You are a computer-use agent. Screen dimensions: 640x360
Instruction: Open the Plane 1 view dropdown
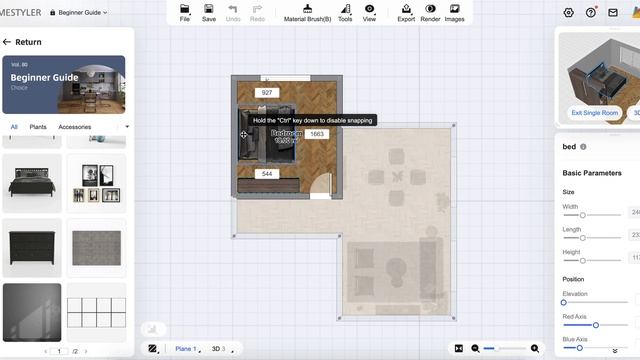[x=188, y=349]
